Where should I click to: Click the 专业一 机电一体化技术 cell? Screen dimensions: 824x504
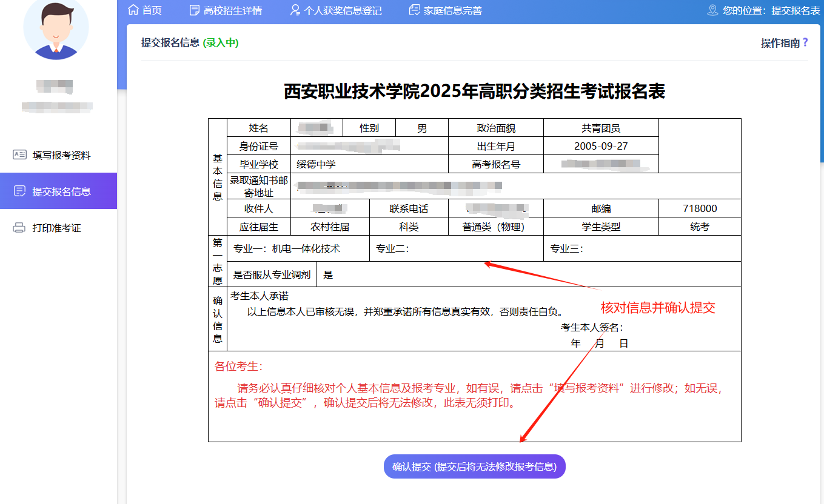click(x=298, y=248)
